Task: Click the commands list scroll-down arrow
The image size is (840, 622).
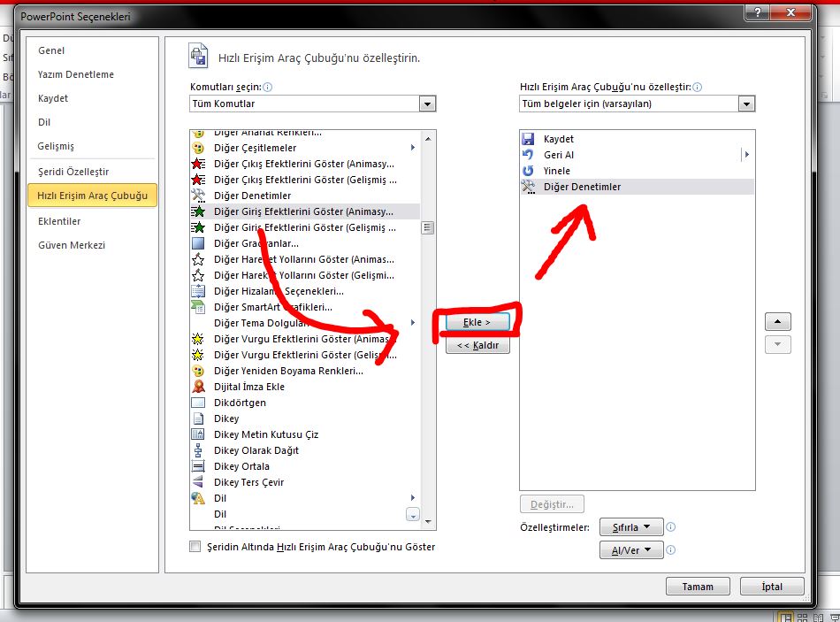Action: pos(428,521)
